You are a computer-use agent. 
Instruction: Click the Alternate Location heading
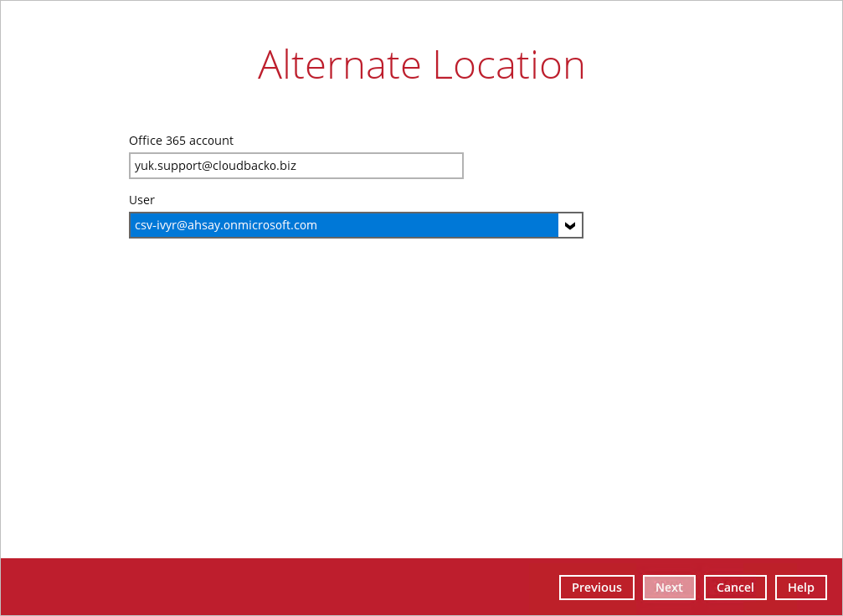(x=421, y=65)
